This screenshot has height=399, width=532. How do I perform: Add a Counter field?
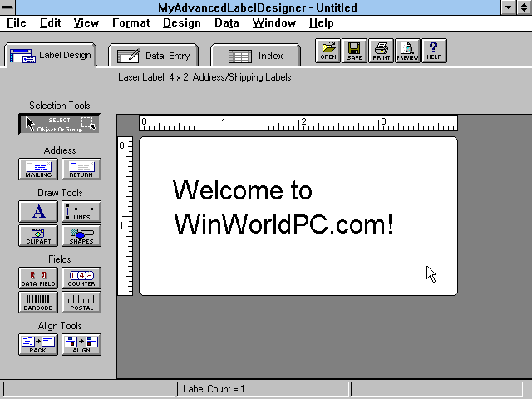[x=81, y=278]
